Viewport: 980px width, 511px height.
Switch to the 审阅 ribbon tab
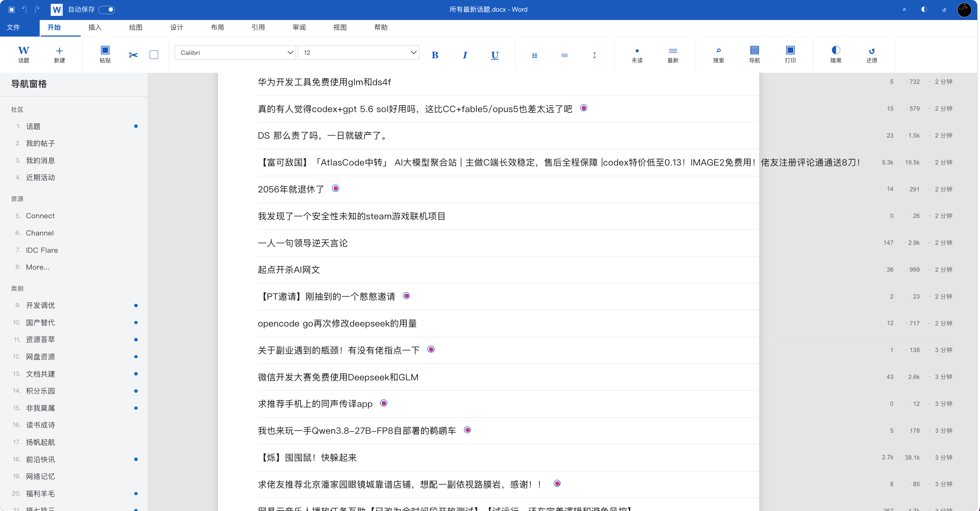tap(299, 27)
